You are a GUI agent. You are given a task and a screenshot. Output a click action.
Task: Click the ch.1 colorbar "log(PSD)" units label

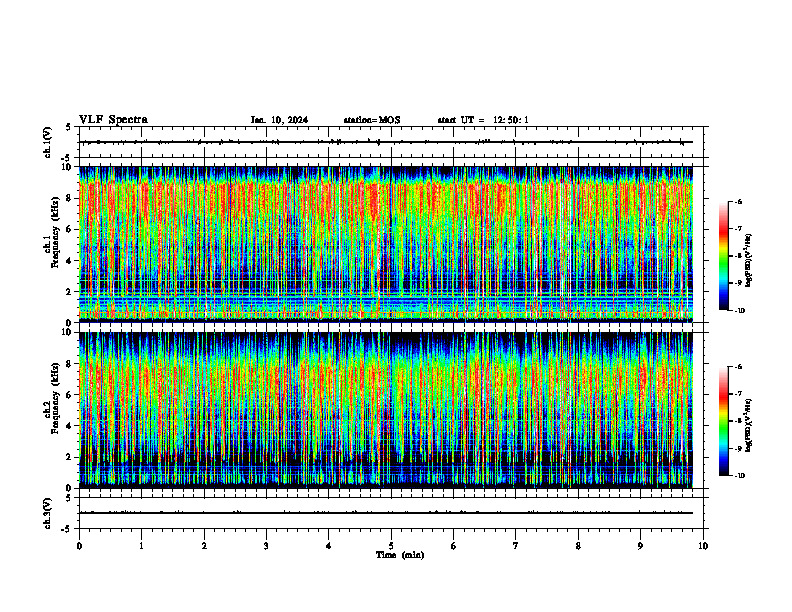[x=749, y=260]
